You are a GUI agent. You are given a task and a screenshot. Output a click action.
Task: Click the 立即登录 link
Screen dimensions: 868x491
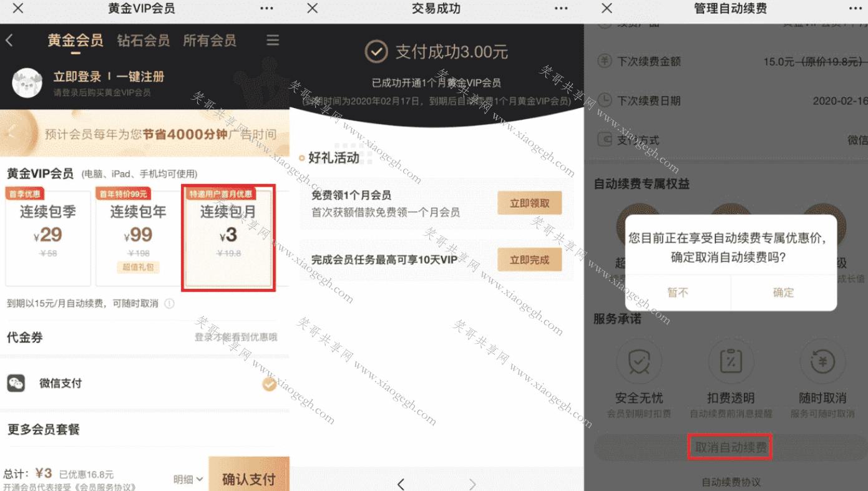tap(77, 77)
